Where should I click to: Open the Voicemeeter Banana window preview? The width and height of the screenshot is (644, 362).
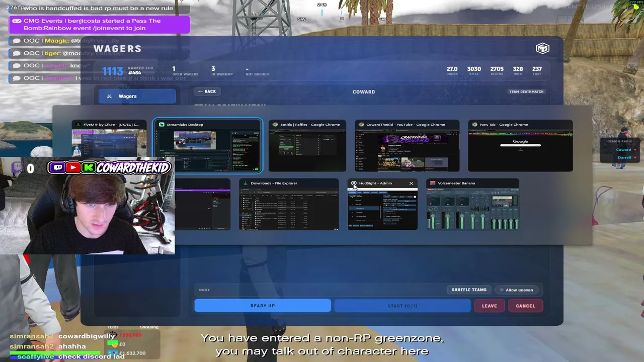tap(472, 205)
